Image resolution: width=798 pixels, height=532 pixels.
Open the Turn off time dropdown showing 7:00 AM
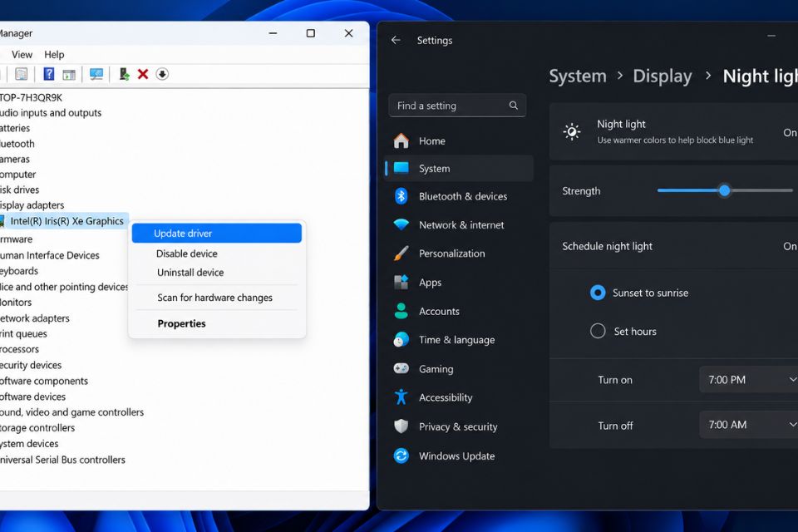pos(749,425)
